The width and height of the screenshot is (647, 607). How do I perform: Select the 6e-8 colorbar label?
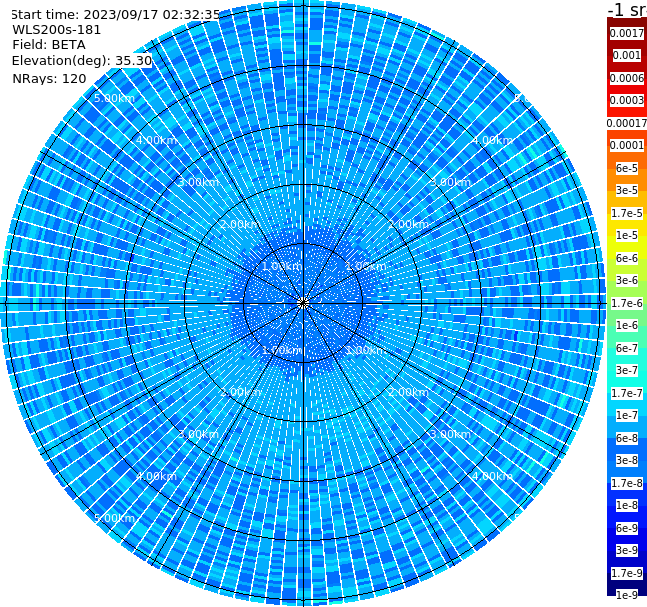click(627, 438)
